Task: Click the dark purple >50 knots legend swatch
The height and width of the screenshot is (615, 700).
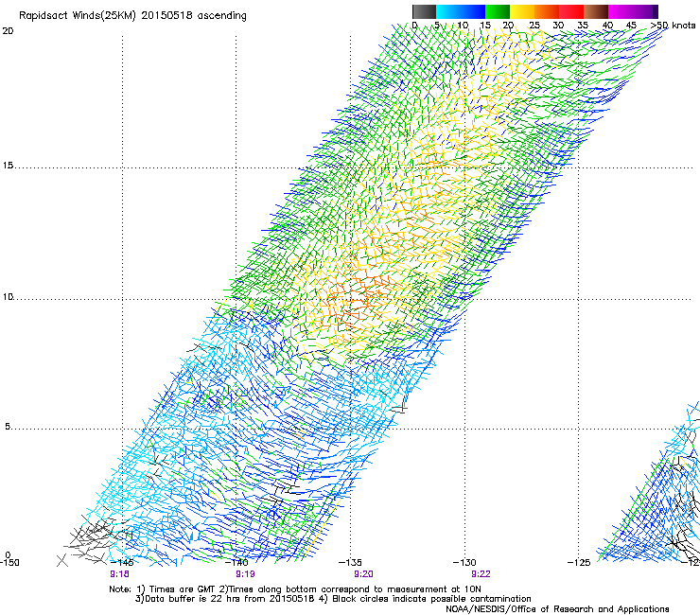Action: [656, 11]
